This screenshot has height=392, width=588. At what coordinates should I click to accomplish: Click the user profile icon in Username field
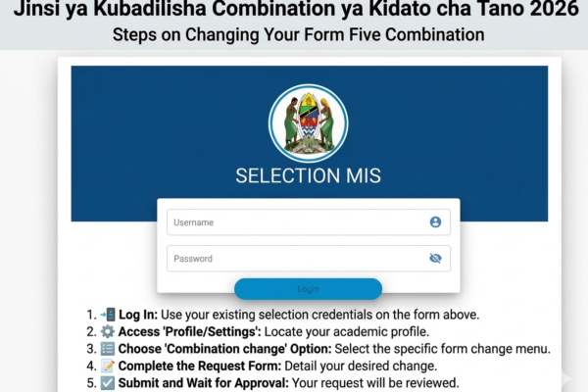435,222
